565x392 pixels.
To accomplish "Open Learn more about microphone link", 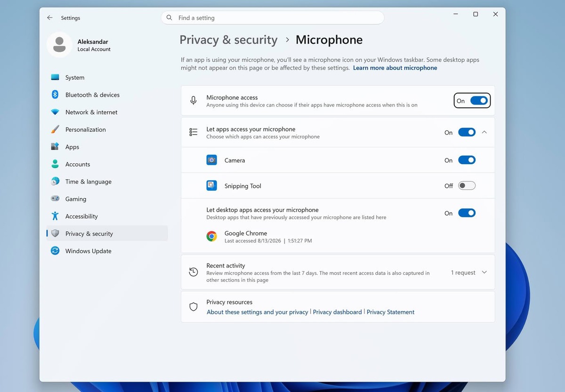I will [x=395, y=68].
